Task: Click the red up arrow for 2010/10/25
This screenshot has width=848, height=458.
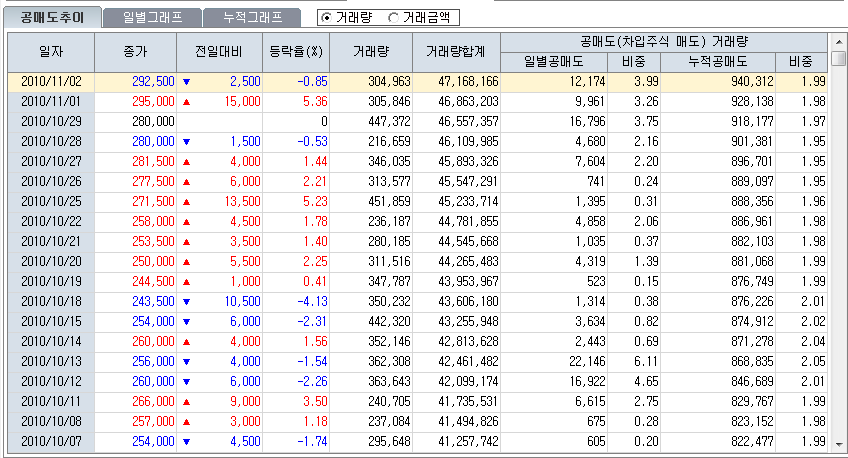Action: [186, 202]
